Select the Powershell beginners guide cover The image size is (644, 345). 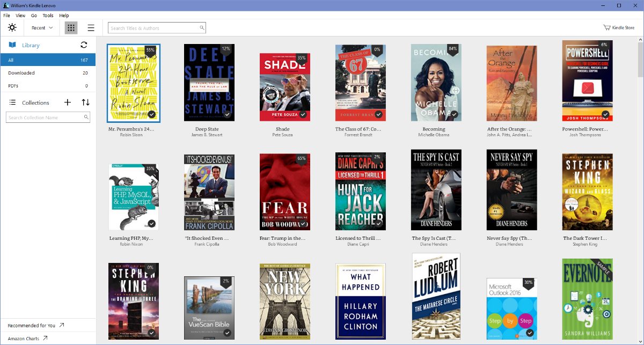point(588,80)
